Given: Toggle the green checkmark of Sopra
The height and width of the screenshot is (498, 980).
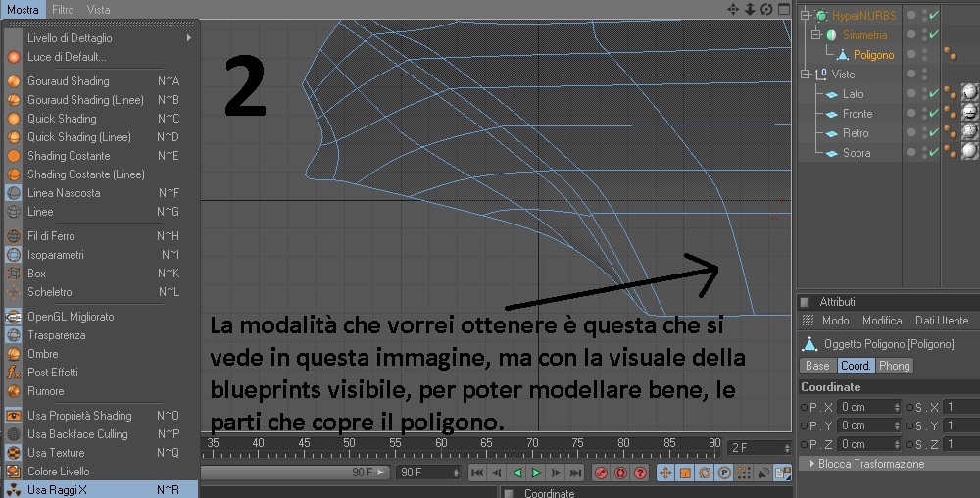Looking at the screenshot, I should pos(934,153).
